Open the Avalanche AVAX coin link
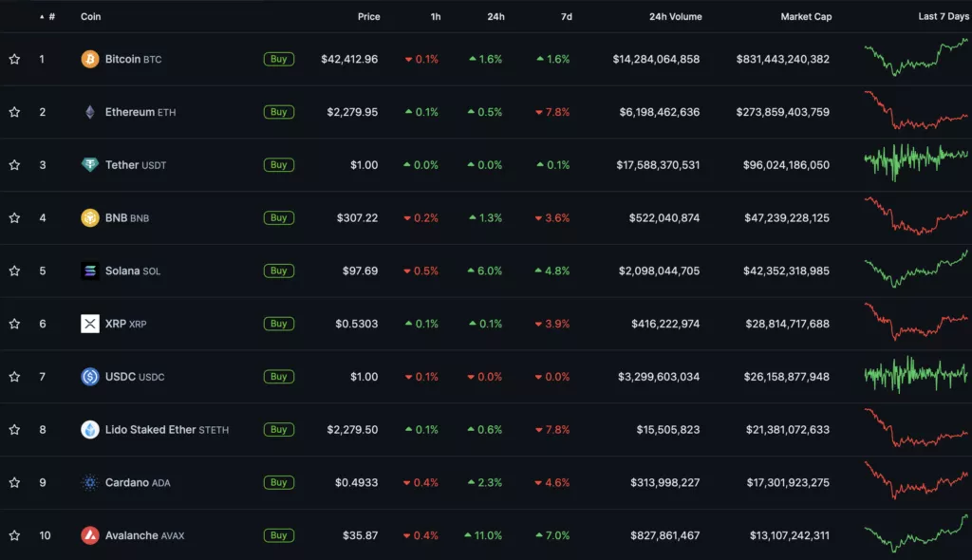 (x=144, y=535)
